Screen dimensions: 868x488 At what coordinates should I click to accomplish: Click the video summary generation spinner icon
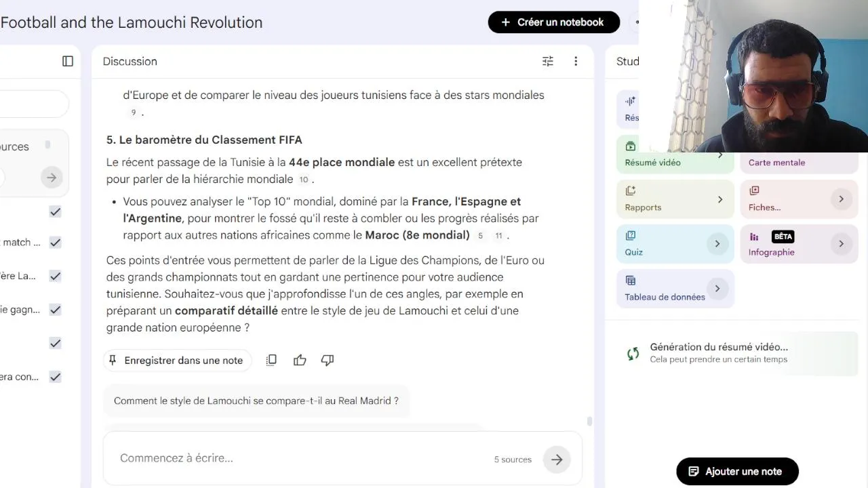633,353
